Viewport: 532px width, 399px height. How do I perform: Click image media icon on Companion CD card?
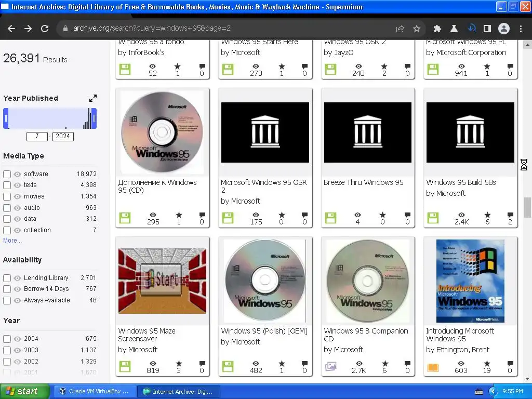pyautogui.click(x=330, y=367)
